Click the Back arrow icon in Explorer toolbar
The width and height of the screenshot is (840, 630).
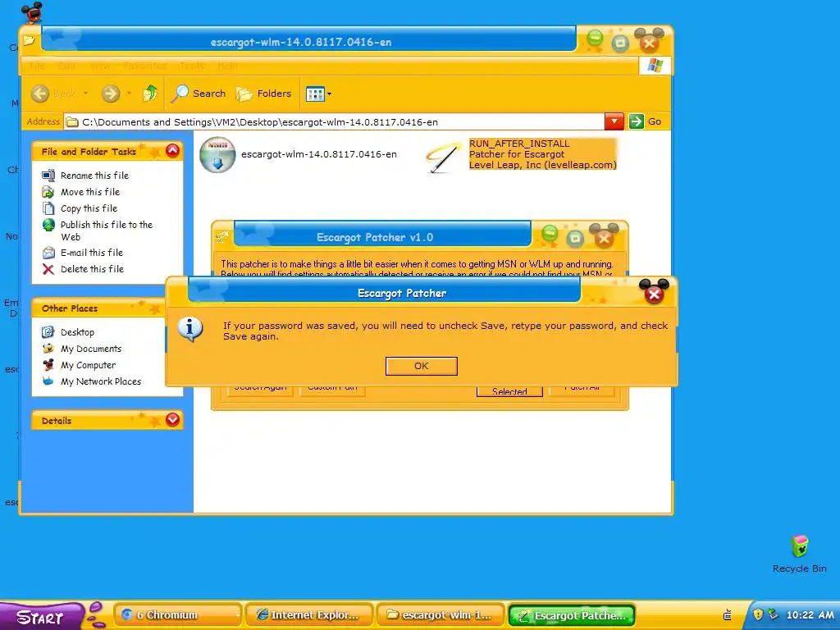(40, 94)
